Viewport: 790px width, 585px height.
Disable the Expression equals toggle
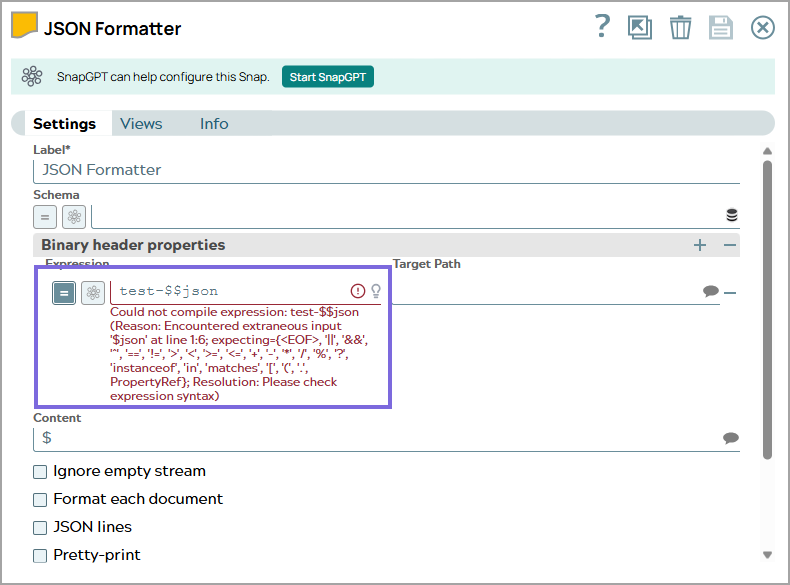pyautogui.click(x=64, y=292)
